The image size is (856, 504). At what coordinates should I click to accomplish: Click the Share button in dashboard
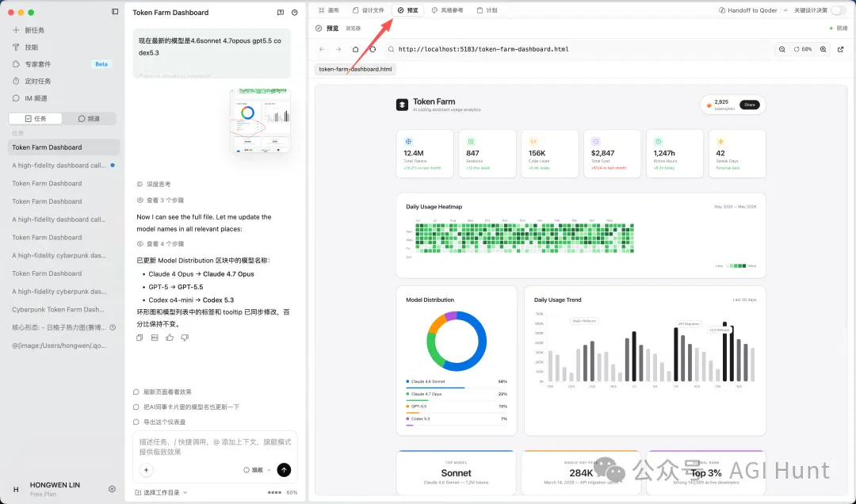750,105
